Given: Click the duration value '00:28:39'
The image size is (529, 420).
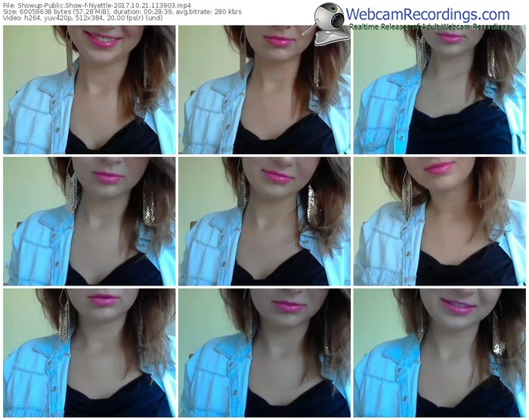Looking at the screenshot, I should [x=169, y=13].
